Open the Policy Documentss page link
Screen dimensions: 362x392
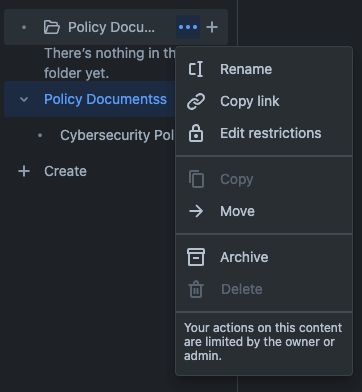coord(105,99)
